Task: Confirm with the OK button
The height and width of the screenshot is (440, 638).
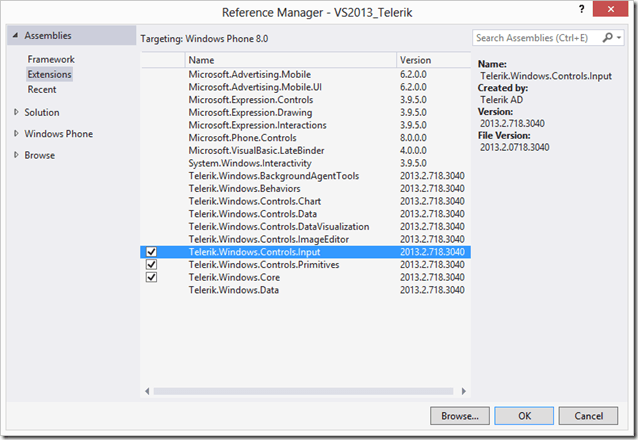Action: click(524, 416)
